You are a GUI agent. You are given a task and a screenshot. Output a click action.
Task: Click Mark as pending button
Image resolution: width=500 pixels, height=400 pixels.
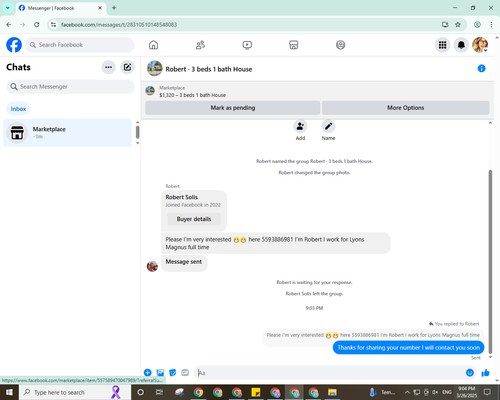click(x=233, y=108)
